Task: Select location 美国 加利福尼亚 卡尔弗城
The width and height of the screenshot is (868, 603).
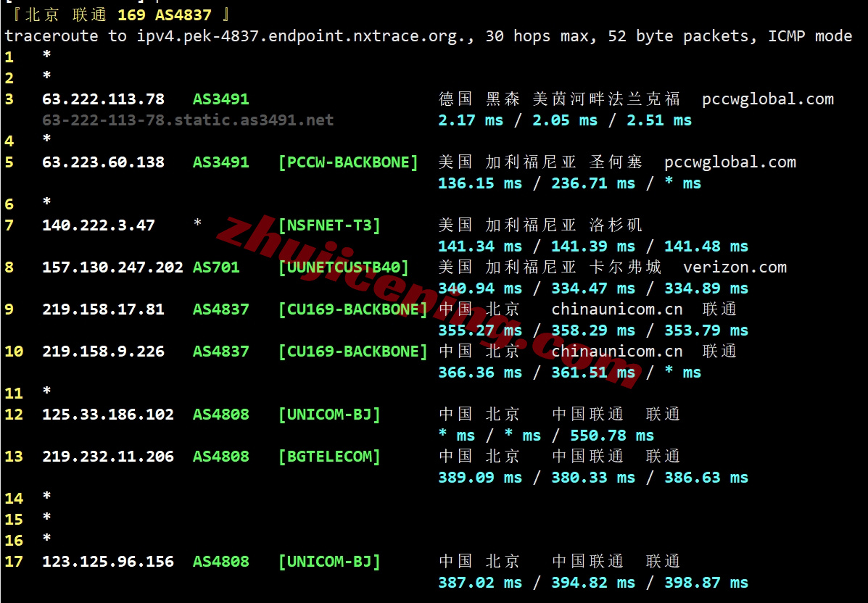Action: (x=550, y=267)
